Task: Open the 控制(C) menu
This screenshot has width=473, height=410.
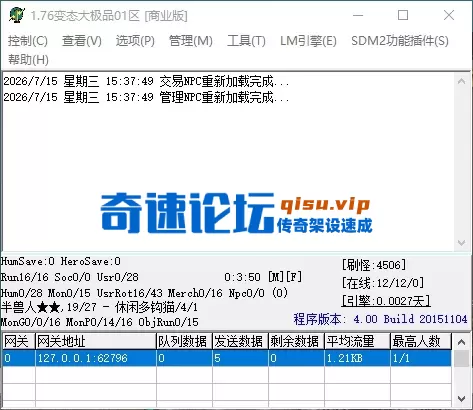Action: [x=28, y=41]
